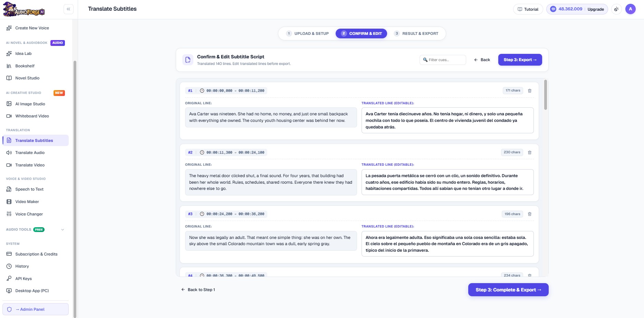Delete subtitle cue #2 with trash icon
Screen dimensions: 644x318
point(530,152)
